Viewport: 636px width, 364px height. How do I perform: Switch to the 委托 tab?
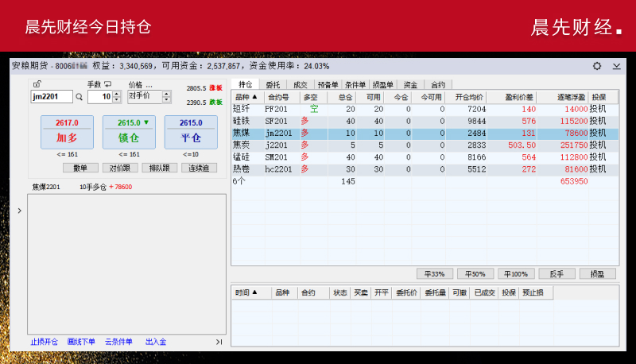pyautogui.click(x=273, y=84)
